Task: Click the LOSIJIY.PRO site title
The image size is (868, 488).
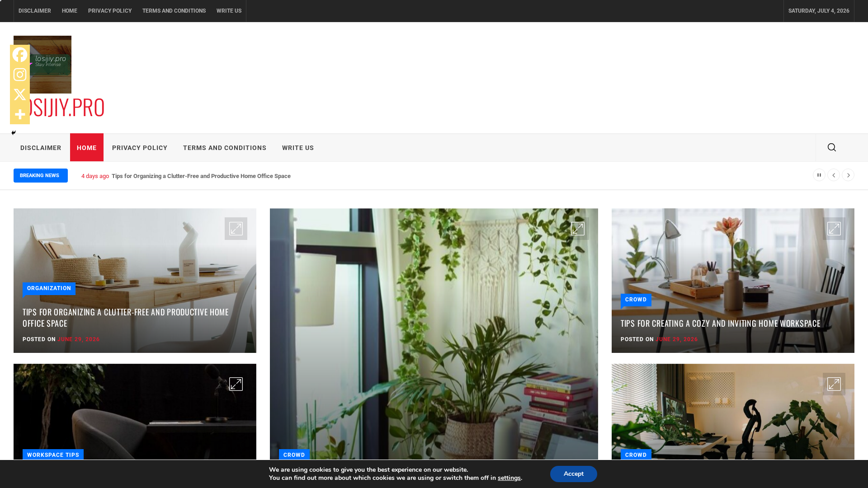Action: coord(67,107)
